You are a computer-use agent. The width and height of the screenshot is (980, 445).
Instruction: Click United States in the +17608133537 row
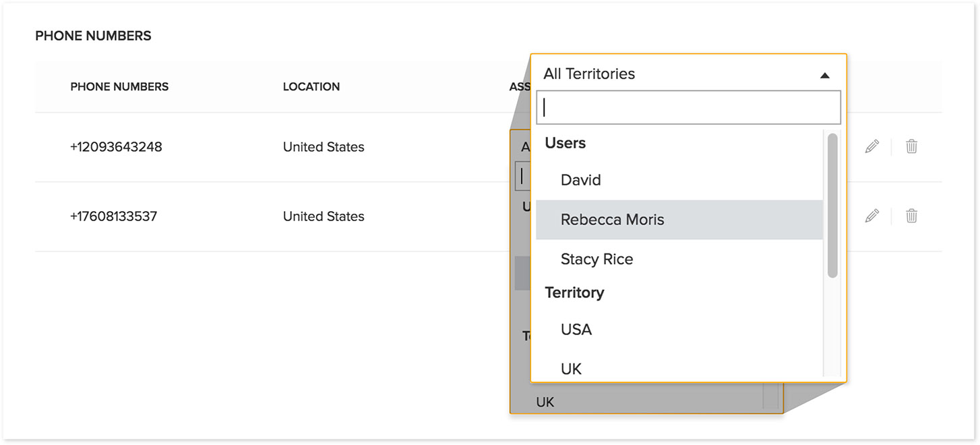pyautogui.click(x=324, y=216)
